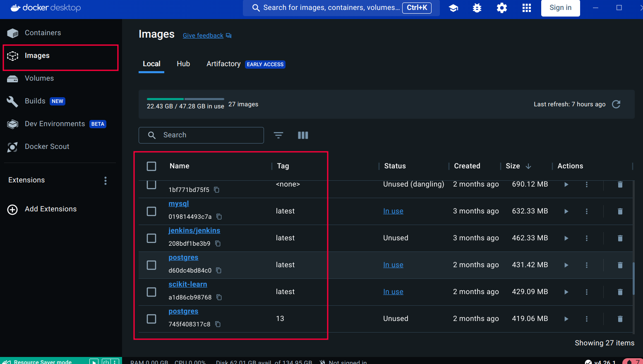Select the jenkins/jenkins image checkbox
Viewport: 643px width, 364px height.
click(x=151, y=238)
